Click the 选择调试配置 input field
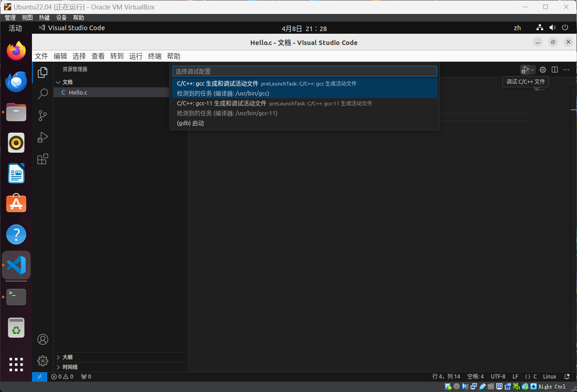Viewport: 577px width, 392px height. coord(304,71)
